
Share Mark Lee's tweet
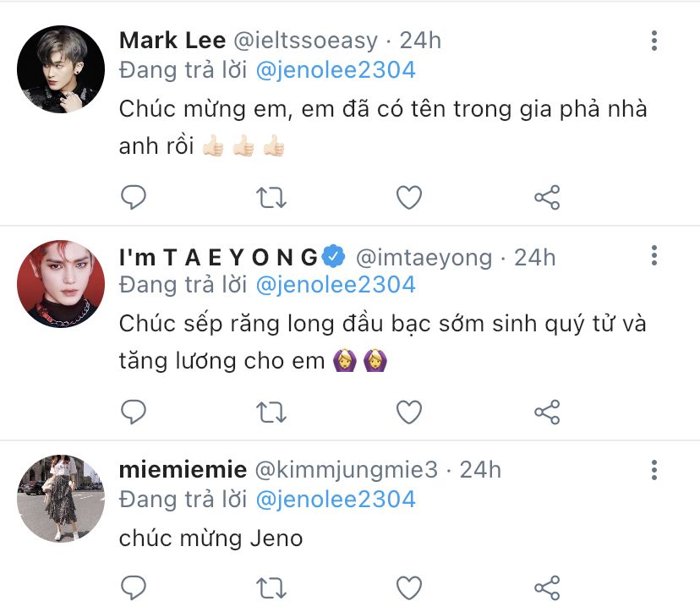coord(547,197)
